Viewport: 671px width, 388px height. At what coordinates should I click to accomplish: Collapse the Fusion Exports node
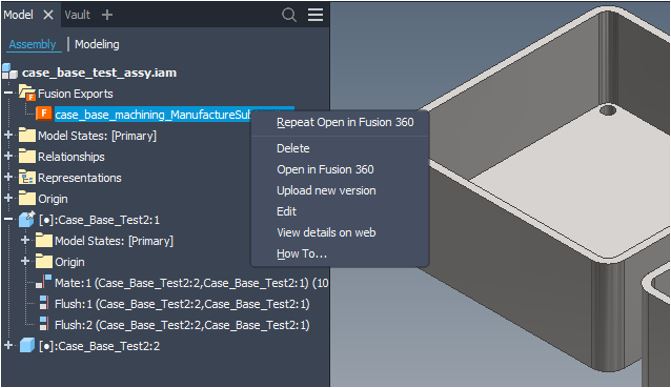point(8,92)
